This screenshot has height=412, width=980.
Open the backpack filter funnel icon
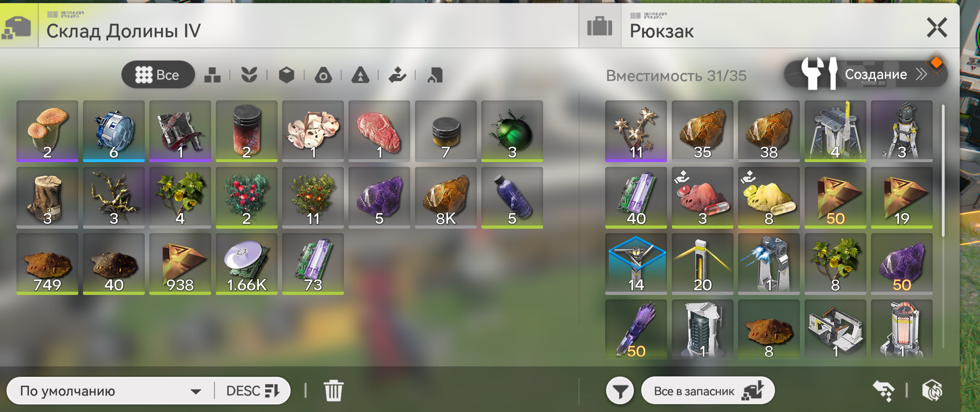[620, 391]
